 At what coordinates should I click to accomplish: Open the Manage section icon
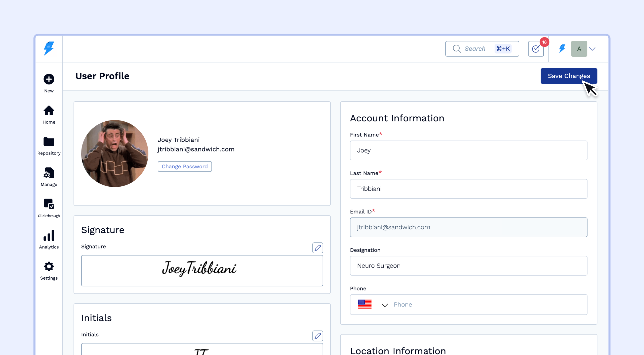(49, 173)
